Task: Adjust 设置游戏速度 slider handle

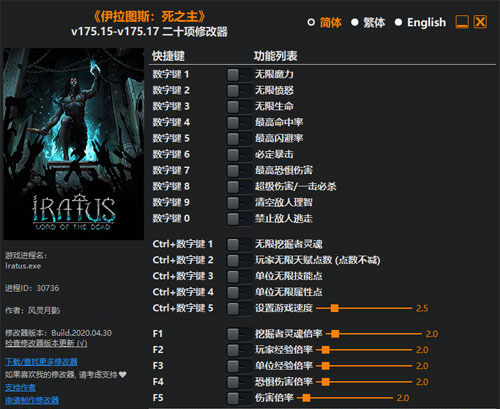Action: click(335, 308)
